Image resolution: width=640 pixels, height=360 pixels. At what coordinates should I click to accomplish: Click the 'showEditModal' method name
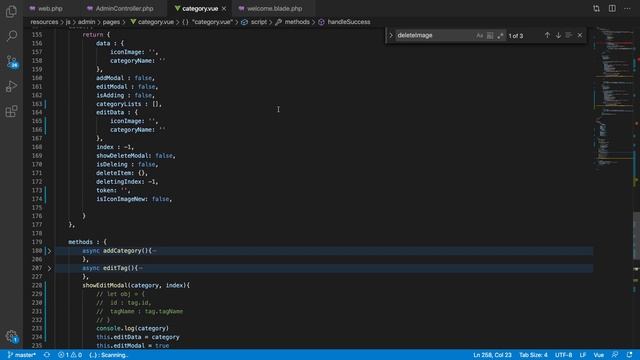(105, 285)
